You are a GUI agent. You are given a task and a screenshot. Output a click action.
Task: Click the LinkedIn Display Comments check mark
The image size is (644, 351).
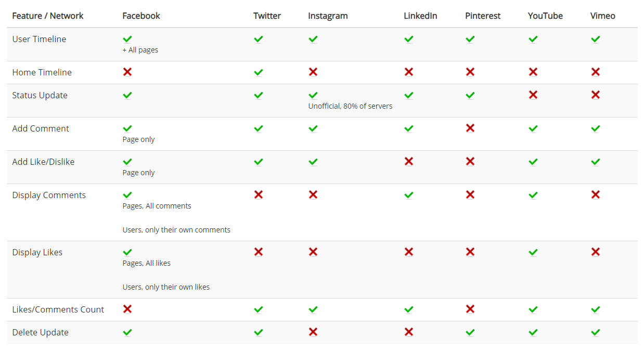[409, 195]
